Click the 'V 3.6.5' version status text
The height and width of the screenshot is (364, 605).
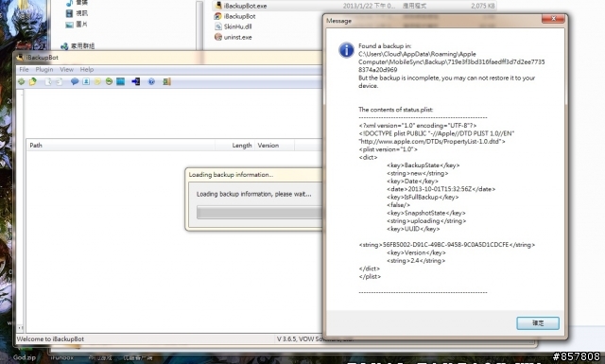point(286,338)
